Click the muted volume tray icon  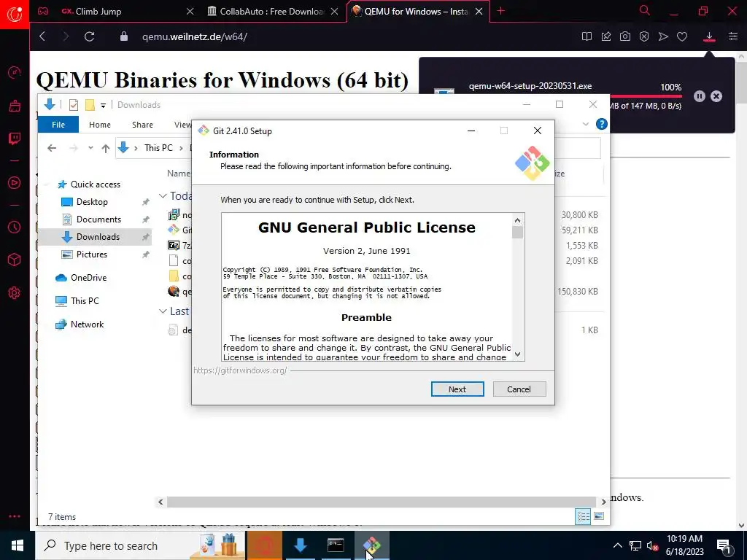652,545
